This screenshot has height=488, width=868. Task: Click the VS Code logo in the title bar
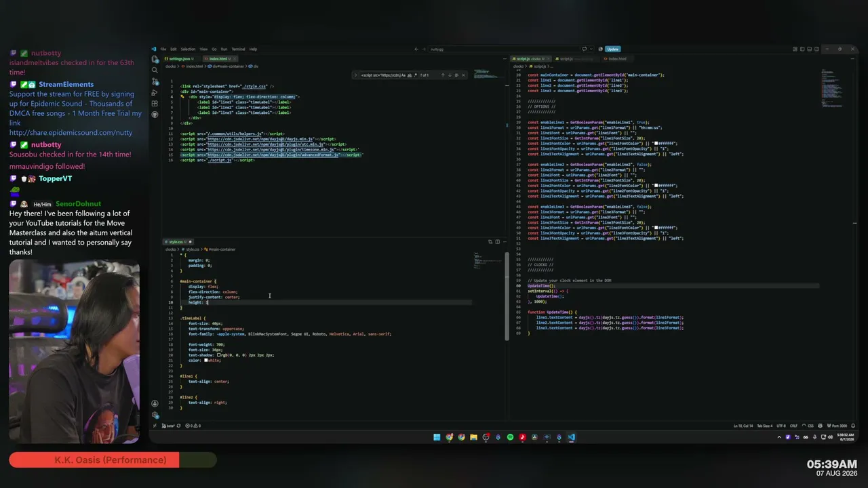pos(154,49)
